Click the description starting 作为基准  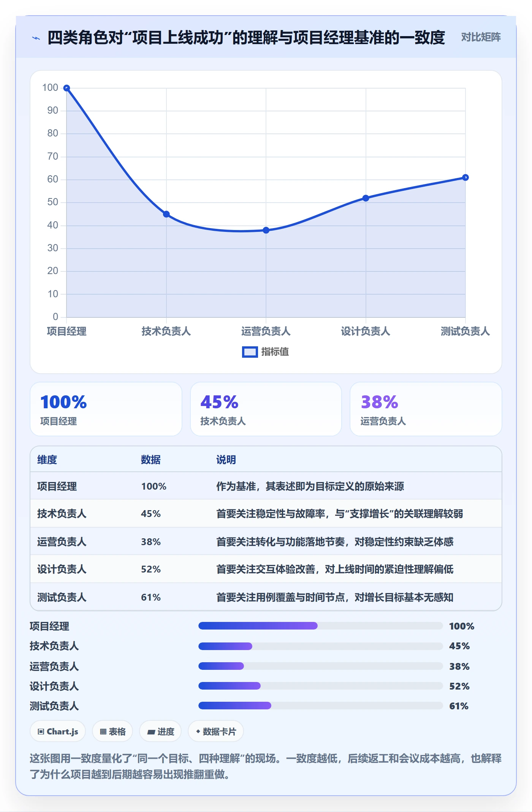coord(310,486)
